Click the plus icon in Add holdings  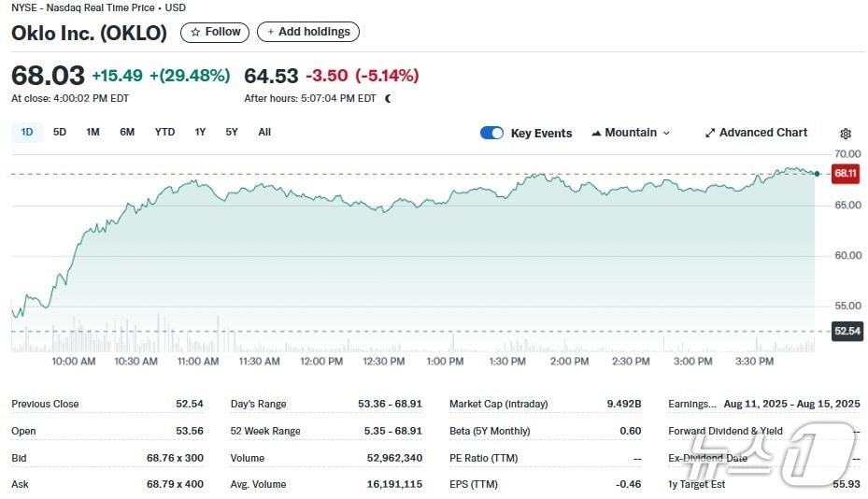[x=271, y=32]
